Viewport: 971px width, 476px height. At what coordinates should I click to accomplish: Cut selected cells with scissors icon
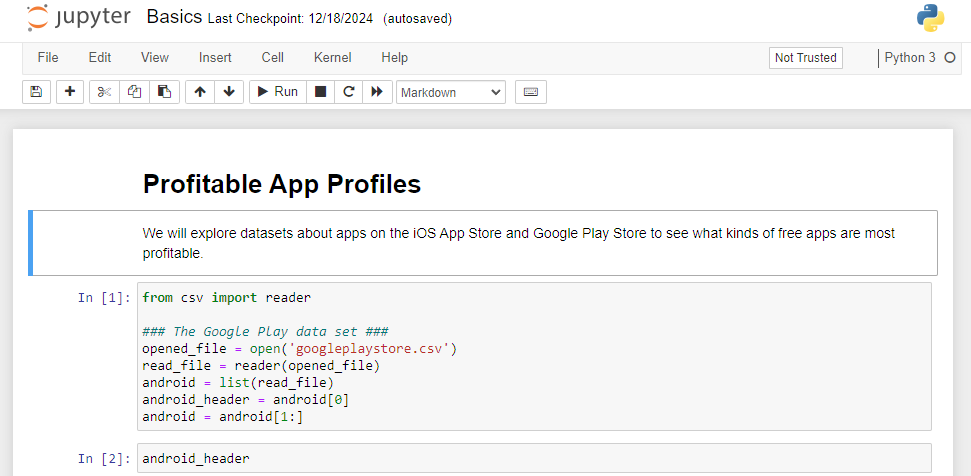(x=104, y=92)
